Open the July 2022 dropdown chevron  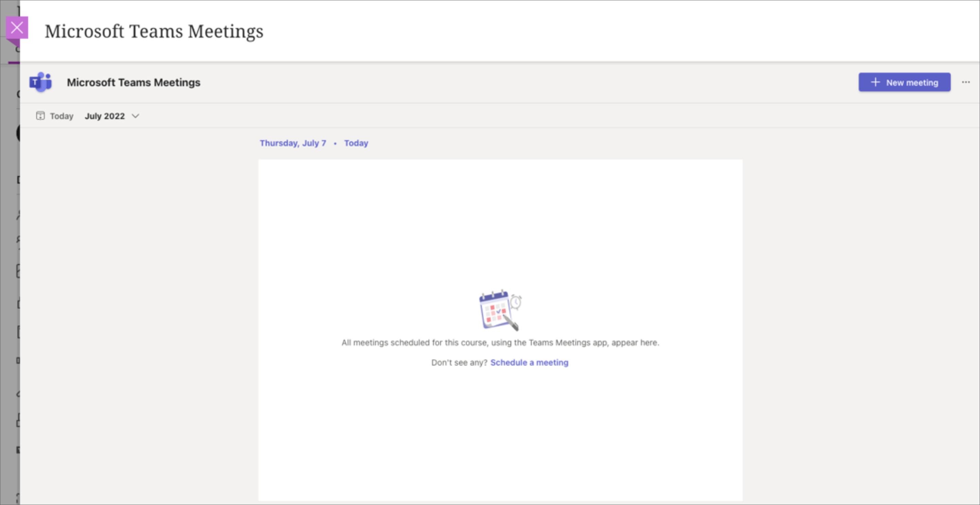click(136, 116)
